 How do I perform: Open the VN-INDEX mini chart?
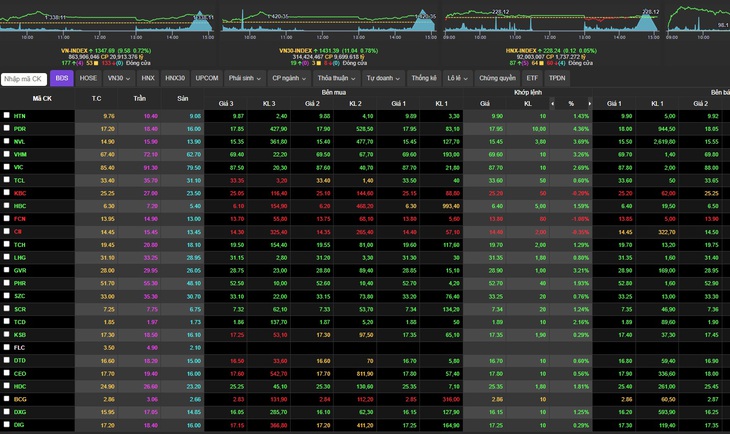point(107,21)
